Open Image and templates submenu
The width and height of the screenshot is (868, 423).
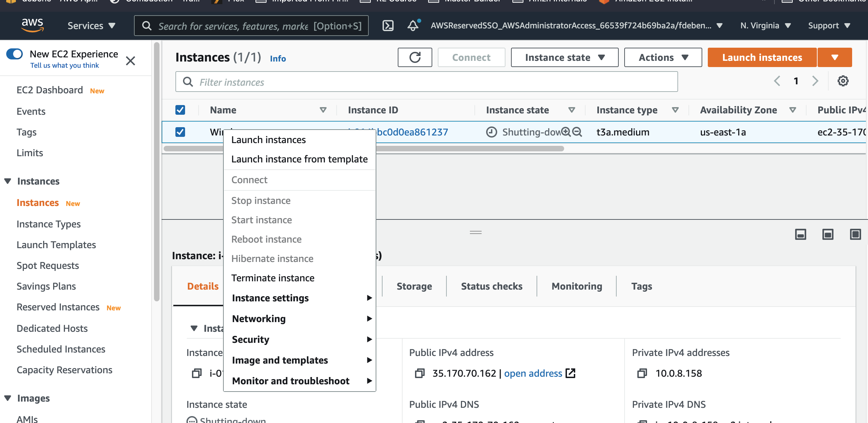pos(300,360)
